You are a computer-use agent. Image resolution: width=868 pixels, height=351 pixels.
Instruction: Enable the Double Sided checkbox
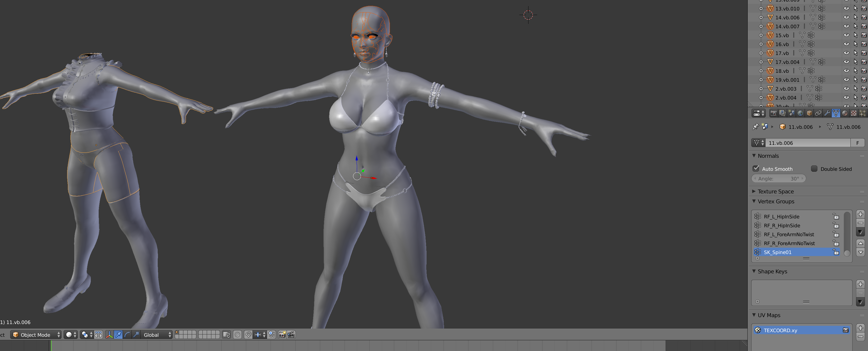point(814,169)
